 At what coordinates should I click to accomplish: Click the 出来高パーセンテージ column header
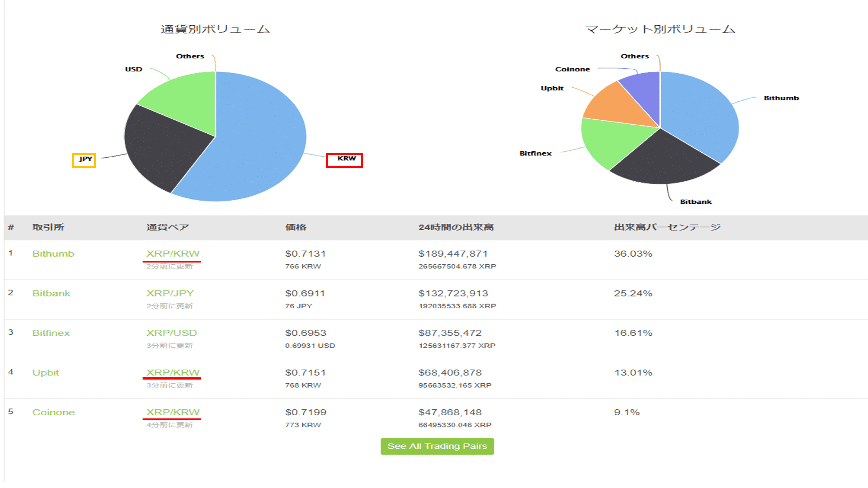click(x=667, y=227)
